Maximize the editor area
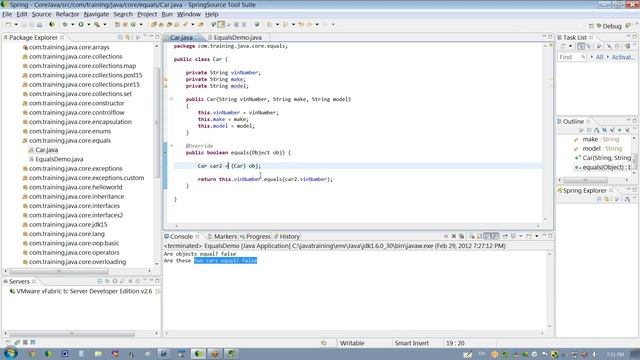640x360 pixels. [x=550, y=37]
